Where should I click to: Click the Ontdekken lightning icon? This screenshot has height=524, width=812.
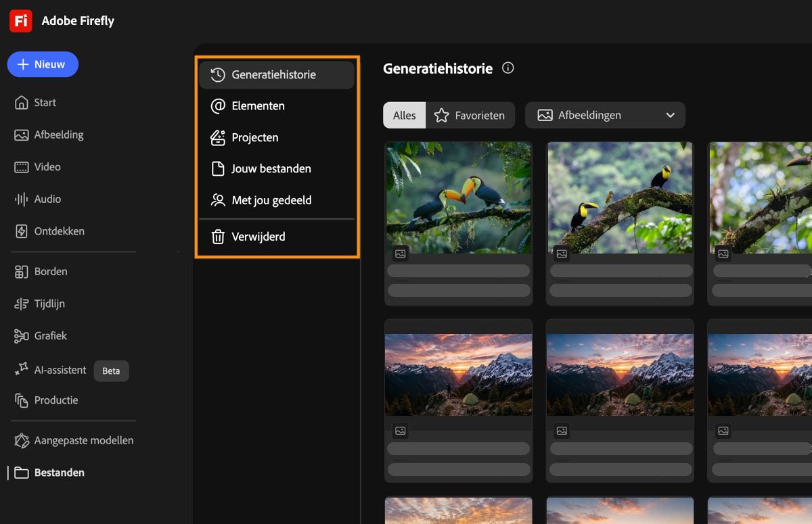22,231
